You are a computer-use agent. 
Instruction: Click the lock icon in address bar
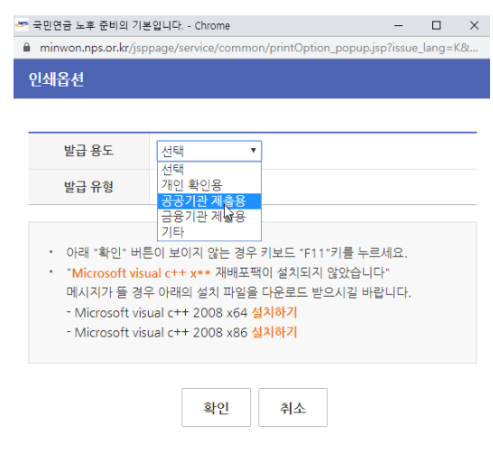[27, 48]
